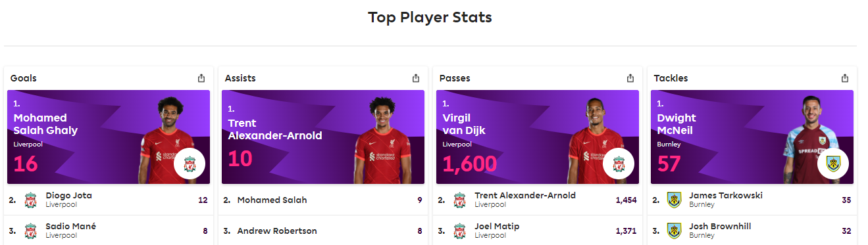Click Liverpool crest badge on Salah's goals banner
This screenshot has height=245, width=868.
click(x=190, y=165)
